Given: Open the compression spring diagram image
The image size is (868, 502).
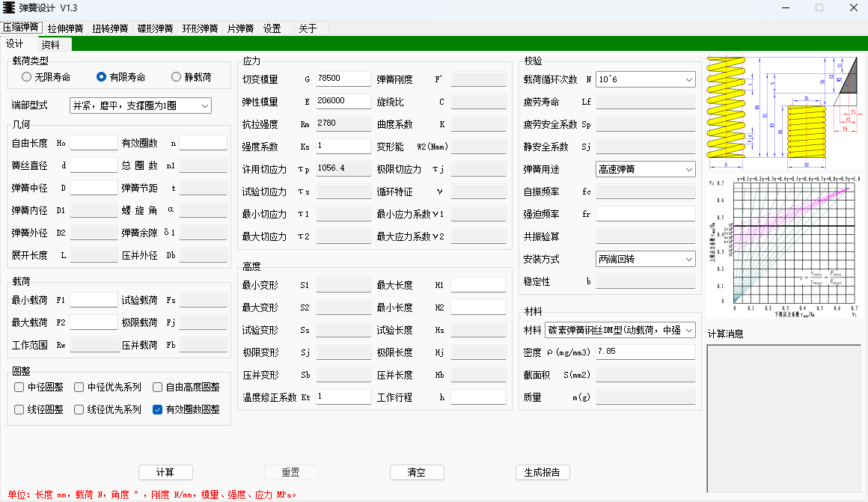Looking at the screenshot, I should point(784,111).
